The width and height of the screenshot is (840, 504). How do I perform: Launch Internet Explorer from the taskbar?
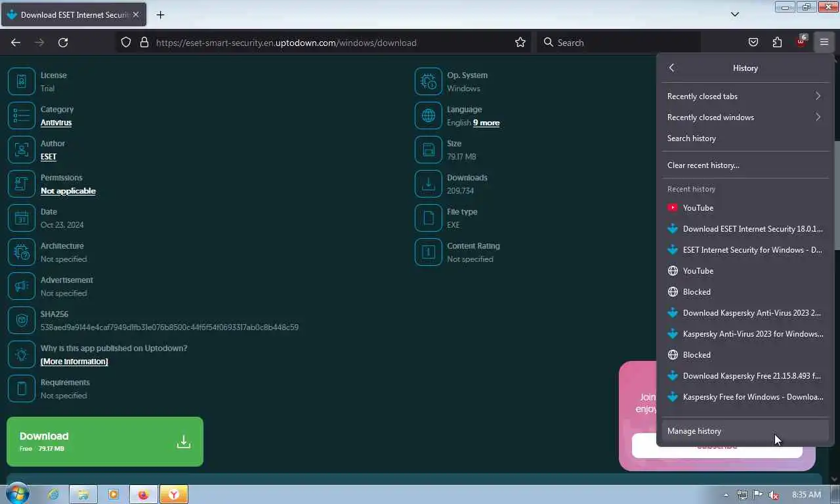(54, 494)
